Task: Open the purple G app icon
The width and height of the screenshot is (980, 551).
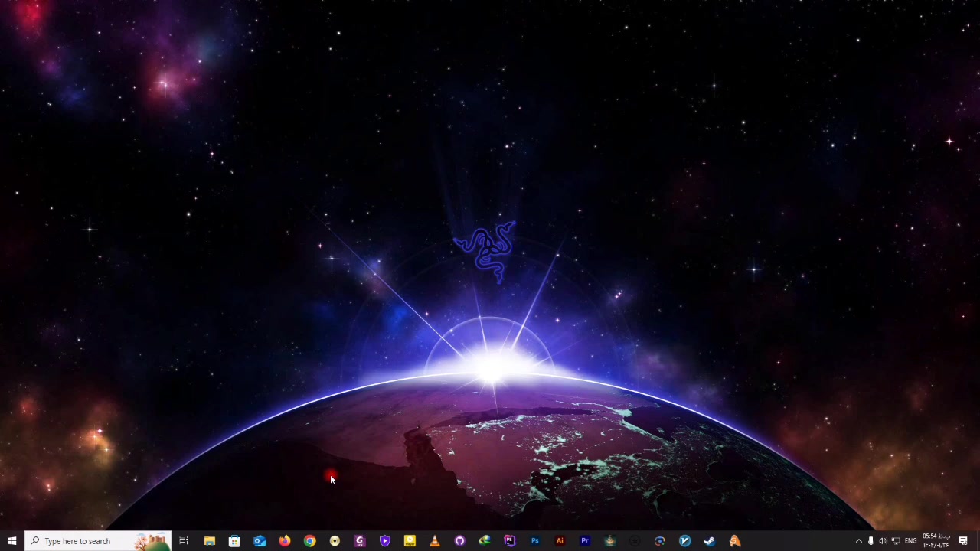Action: tap(360, 541)
